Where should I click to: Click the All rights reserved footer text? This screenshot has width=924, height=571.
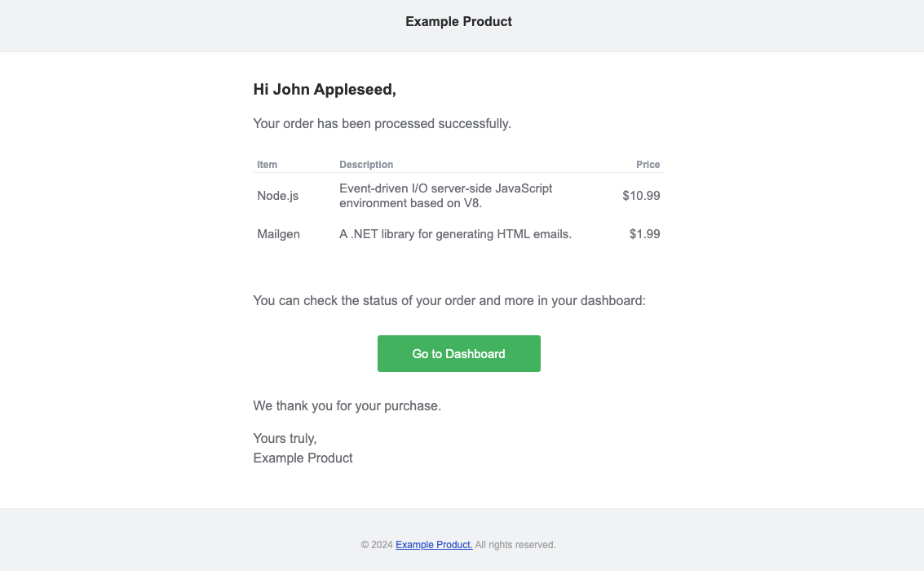coord(515,545)
